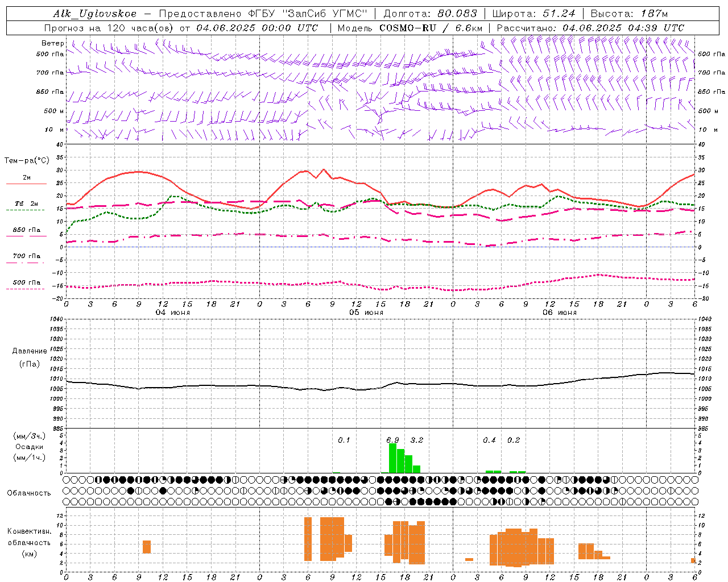Click the precipitation amount '0.2'
728x582 pixels.
pos(514,440)
